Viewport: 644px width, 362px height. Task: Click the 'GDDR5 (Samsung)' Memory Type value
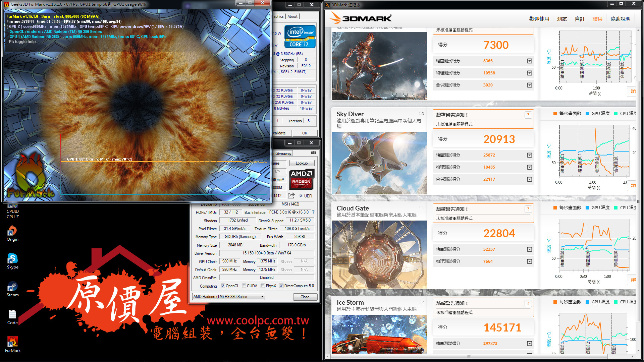pyautogui.click(x=240, y=237)
